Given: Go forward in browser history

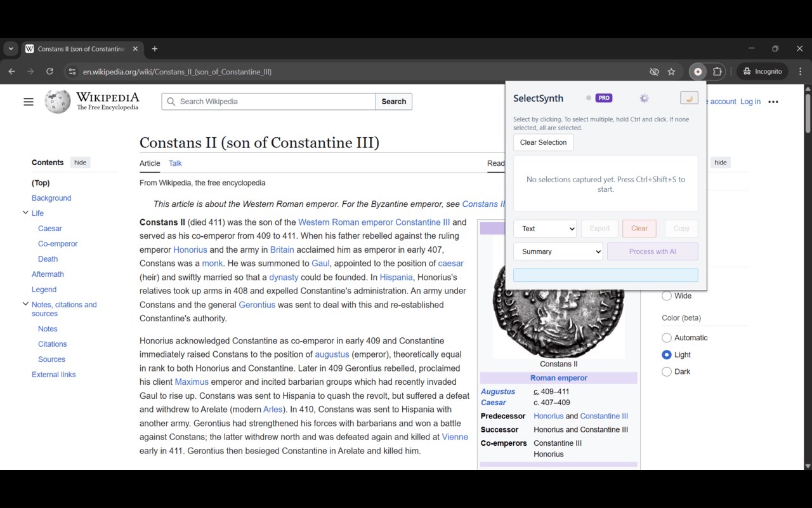Looking at the screenshot, I should point(30,72).
